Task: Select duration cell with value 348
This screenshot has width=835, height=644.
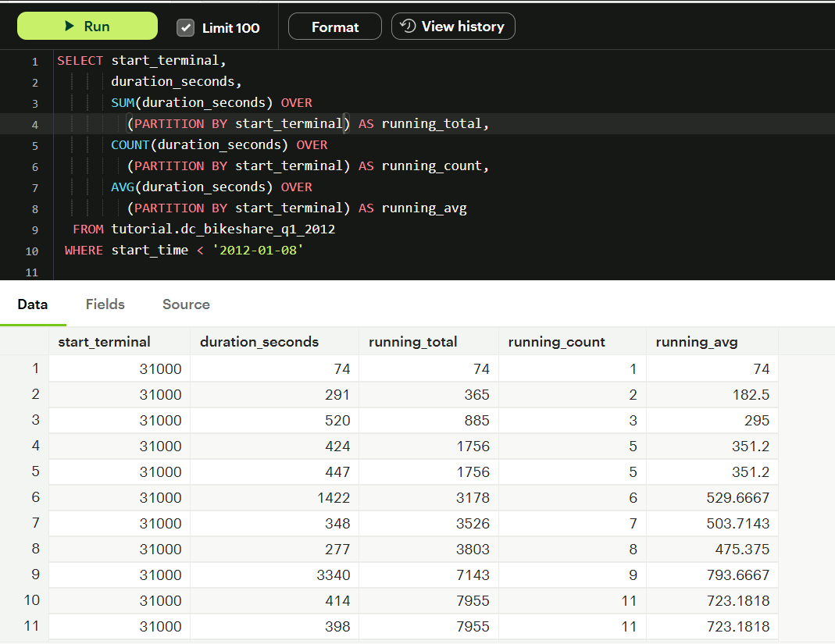Action: click(274, 523)
